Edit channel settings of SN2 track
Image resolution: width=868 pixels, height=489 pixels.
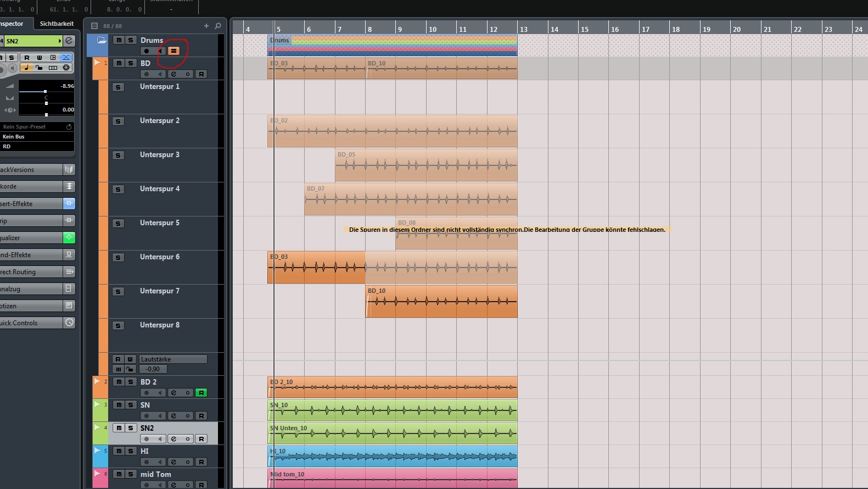pos(173,439)
